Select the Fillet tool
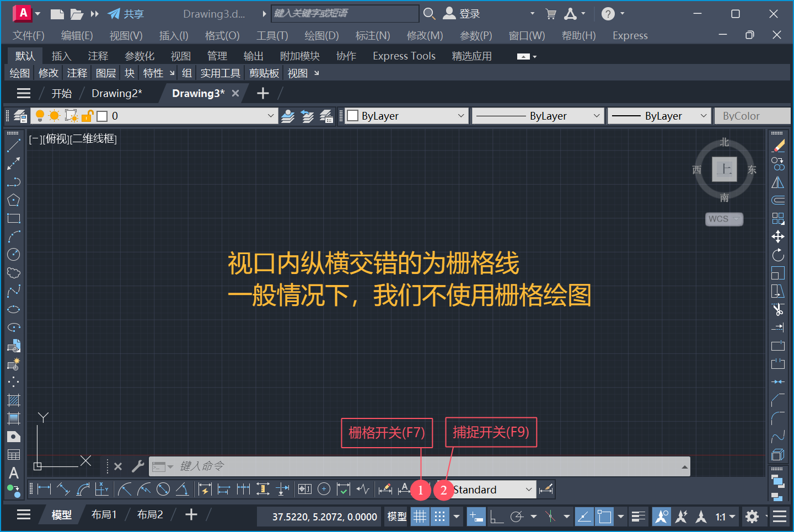The image size is (794, 532). pyautogui.click(x=778, y=418)
